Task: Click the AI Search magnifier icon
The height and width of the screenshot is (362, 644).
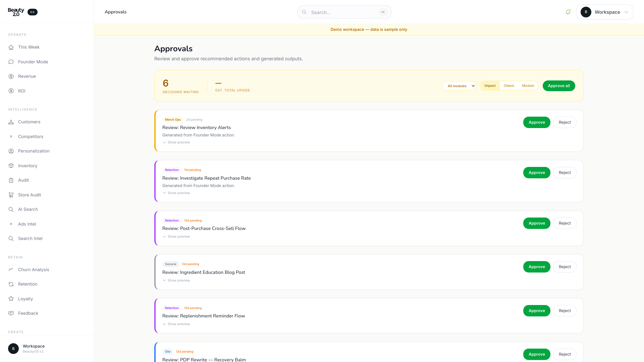Action: point(11,209)
